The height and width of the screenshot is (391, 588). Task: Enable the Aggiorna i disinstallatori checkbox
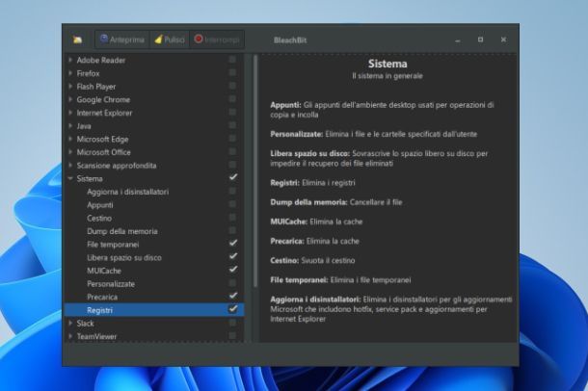232,191
